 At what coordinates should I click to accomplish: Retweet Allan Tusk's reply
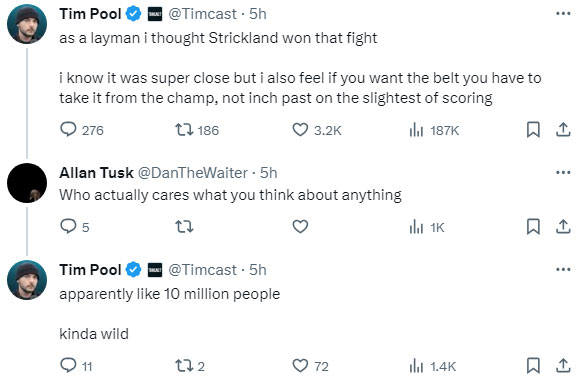coord(184,227)
